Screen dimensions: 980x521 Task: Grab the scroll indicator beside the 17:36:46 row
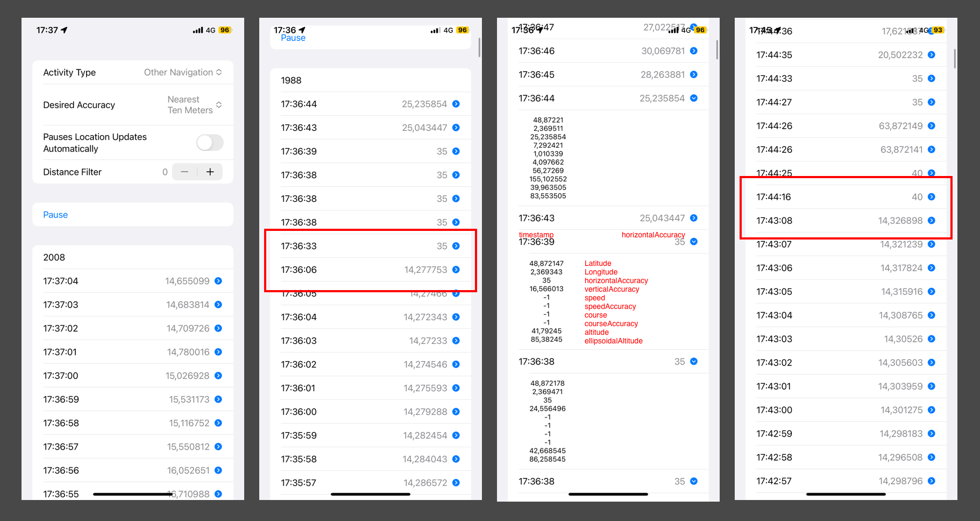tap(717, 50)
